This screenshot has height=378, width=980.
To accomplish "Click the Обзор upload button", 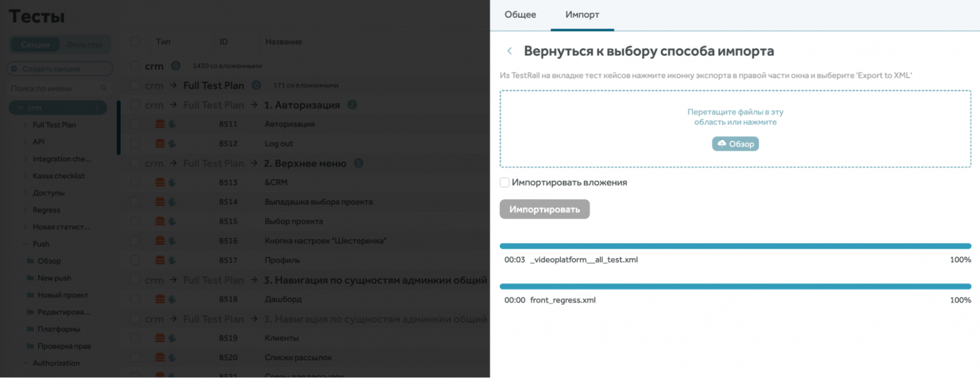I will [735, 144].
